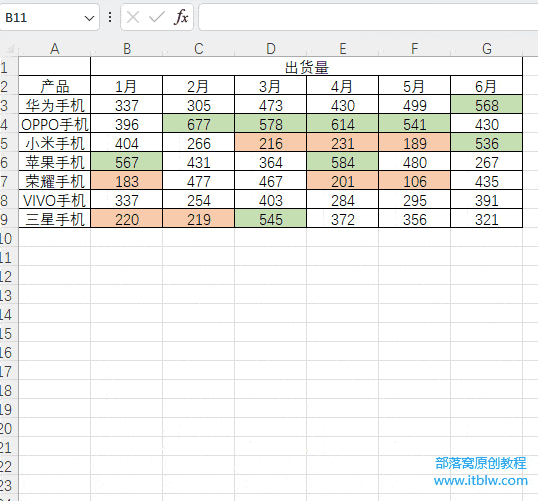
Task: Select row 5 header
Action: [x=5, y=144]
